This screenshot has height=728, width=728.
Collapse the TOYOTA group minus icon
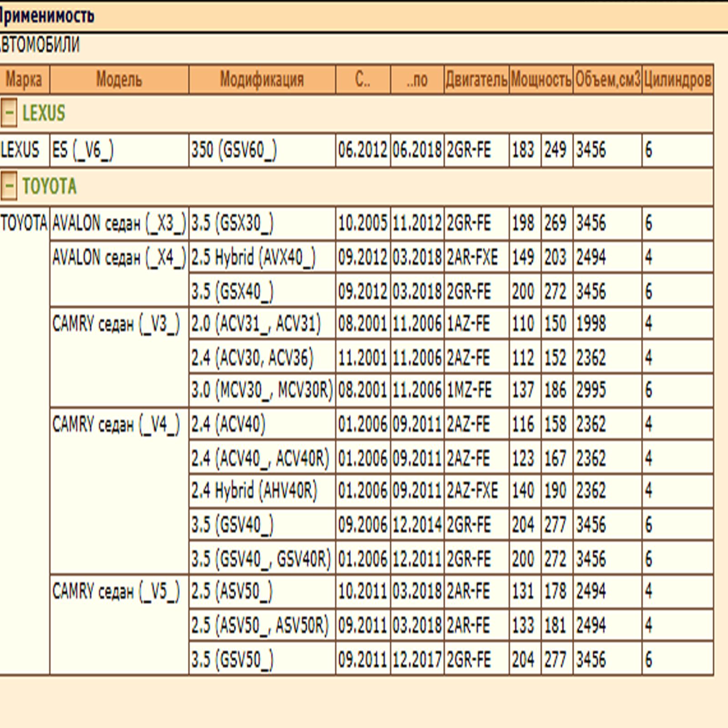point(9,186)
